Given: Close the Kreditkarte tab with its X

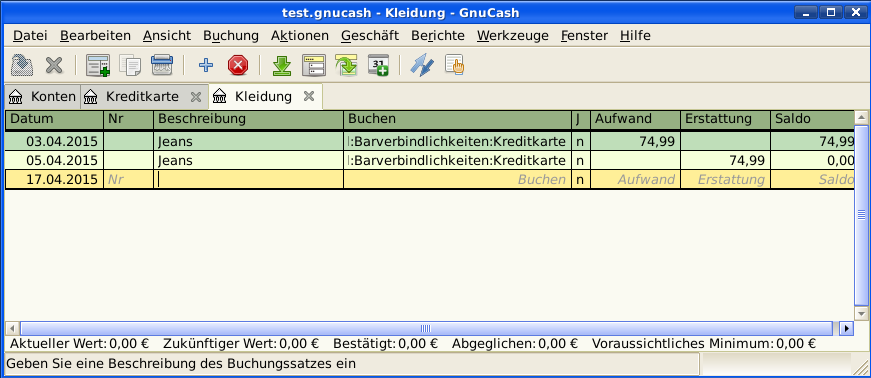Looking at the screenshot, I should pyautogui.click(x=196, y=97).
